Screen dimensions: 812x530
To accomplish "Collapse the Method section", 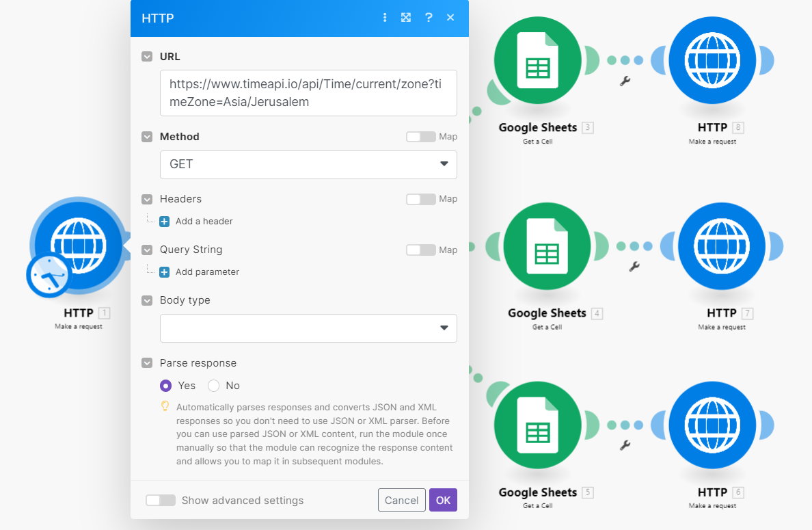I will click(147, 137).
